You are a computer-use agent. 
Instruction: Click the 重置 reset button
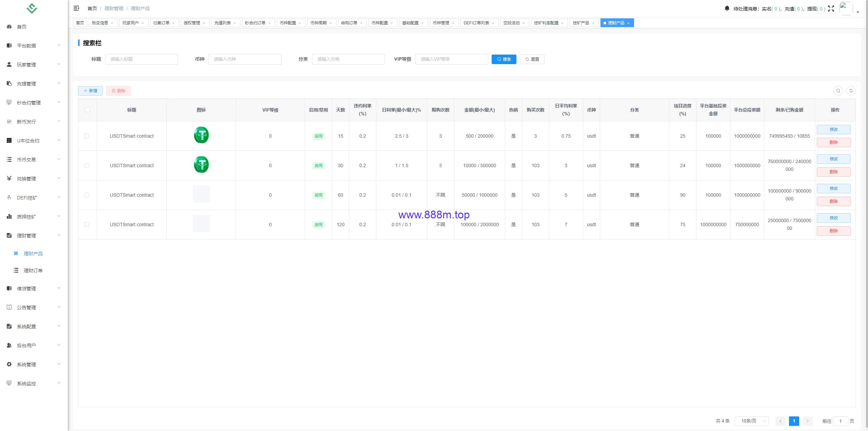pos(532,59)
